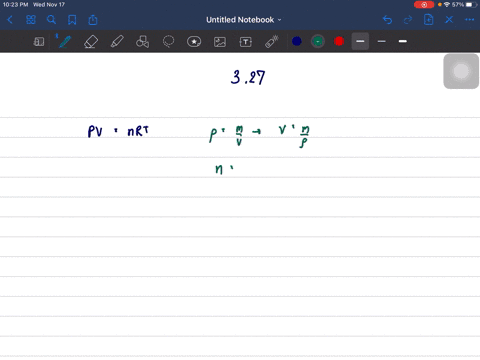480x360 pixels.
Task: Select the highlighted medium stroke thickness
Action: pyautogui.click(x=360, y=41)
